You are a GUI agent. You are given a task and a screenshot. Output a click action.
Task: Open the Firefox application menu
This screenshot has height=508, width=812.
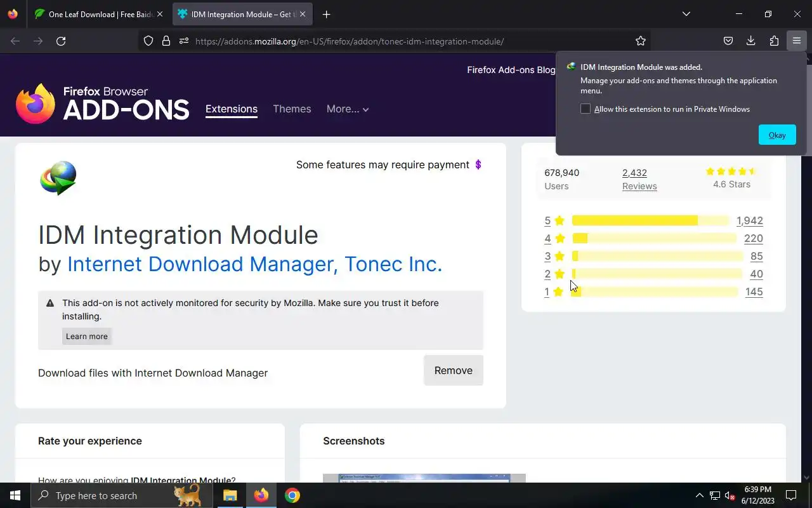point(797,41)
